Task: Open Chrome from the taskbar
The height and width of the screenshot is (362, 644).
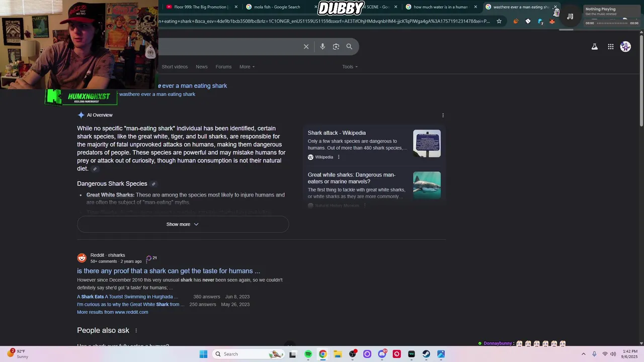Action: pos(323,354)
